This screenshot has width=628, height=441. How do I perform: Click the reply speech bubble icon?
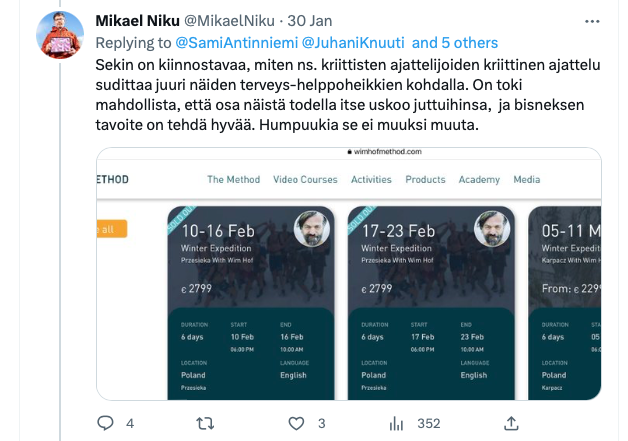tap(105, 423)
